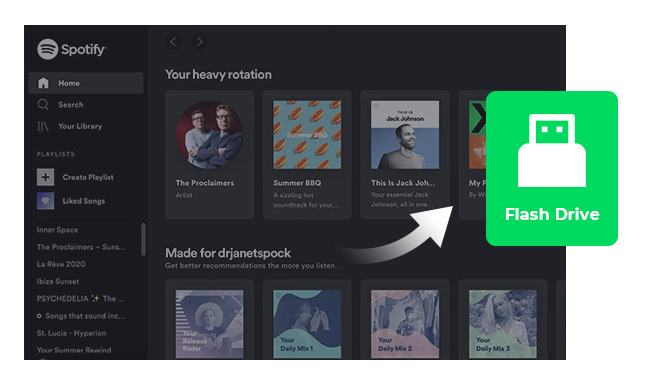Open Your Summer Rewind playlist
Viewport: 650px width, 384px height.
coord(74,350)
